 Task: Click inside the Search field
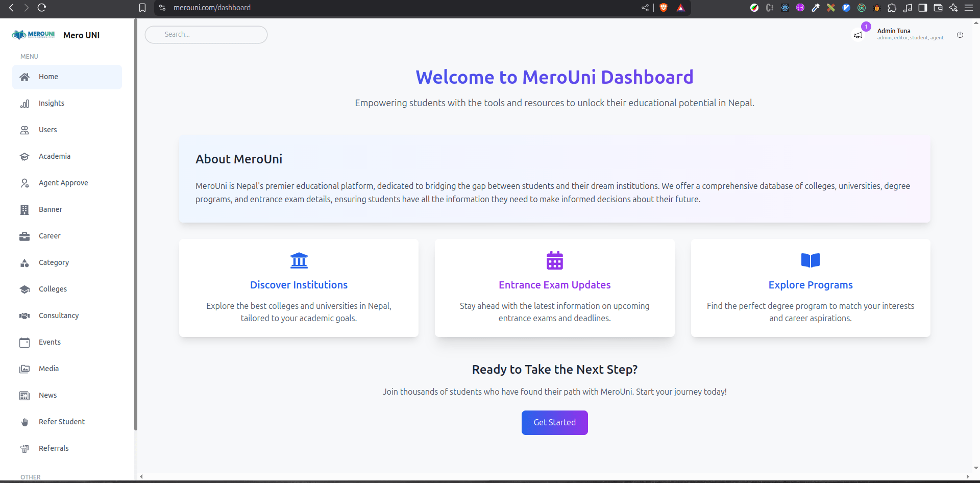pyautogui.click(x=206, y=34)
